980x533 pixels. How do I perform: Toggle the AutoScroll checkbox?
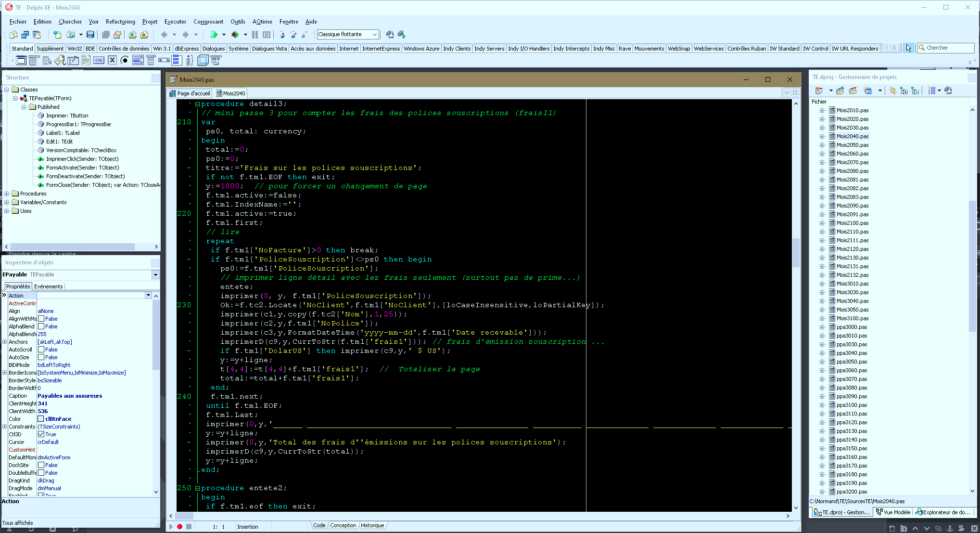tap(41, 350)
